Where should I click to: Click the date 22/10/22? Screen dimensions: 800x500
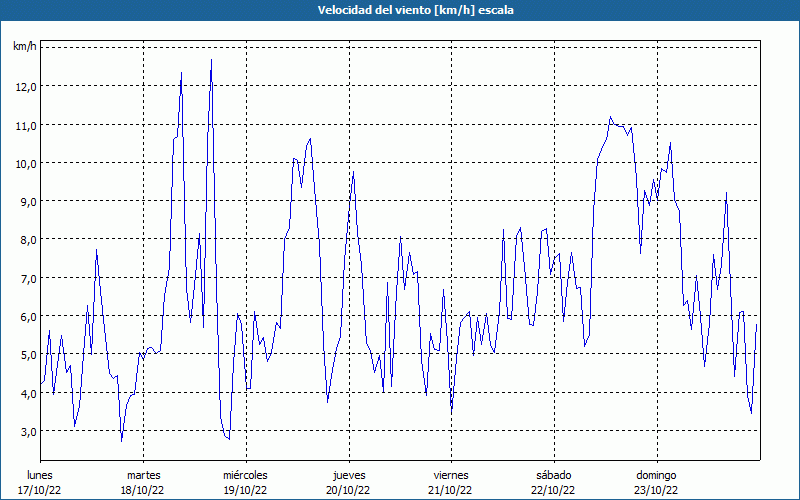tap(554, 490)
